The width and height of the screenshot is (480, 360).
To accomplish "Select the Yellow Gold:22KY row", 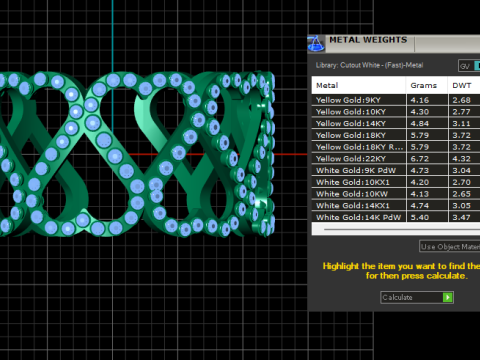I will (396, 159).
